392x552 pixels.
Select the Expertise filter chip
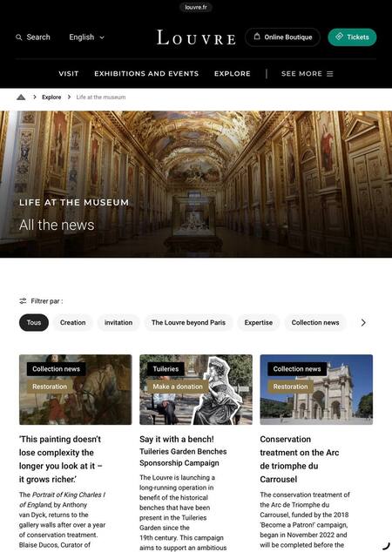[x=259, y=322]
